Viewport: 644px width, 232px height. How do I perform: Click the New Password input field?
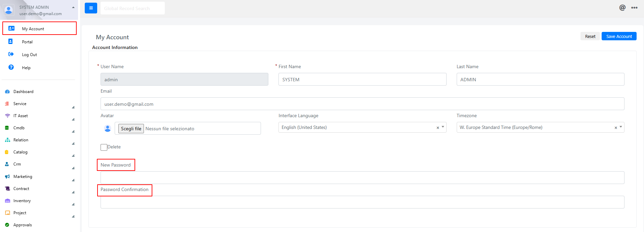pyautogui.click(x=362, y=178)
